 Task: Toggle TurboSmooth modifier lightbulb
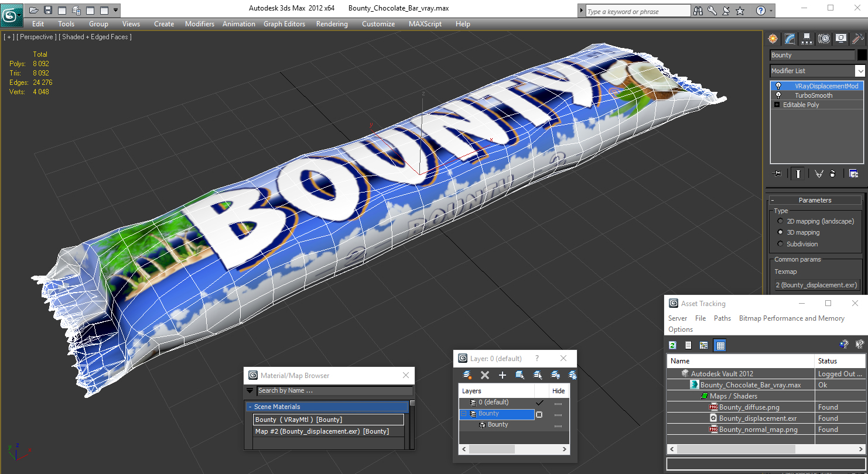[778, 95]
